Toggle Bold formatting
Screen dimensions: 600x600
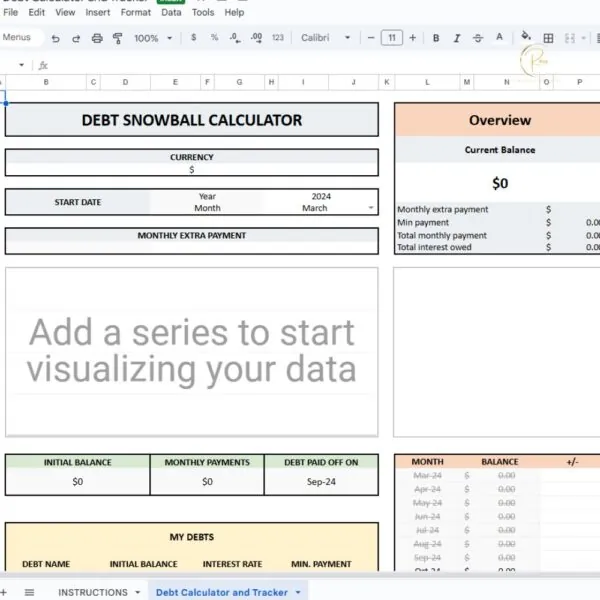[436, 38]
